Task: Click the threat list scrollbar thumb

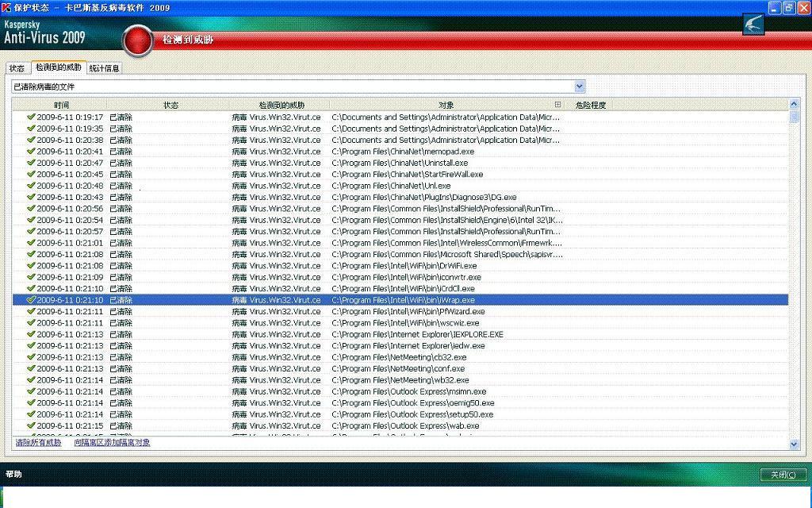Action: [794, 116]
